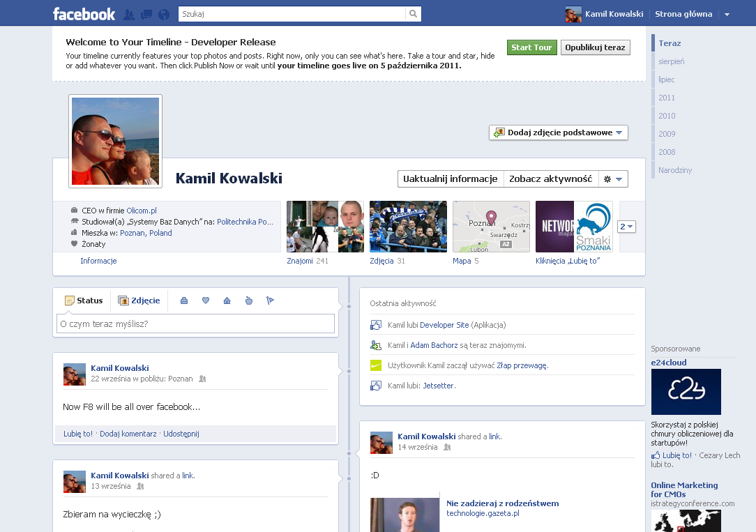Switch to the Status composer tab
The width and height of the screenshot is (756, 532).
84,301
